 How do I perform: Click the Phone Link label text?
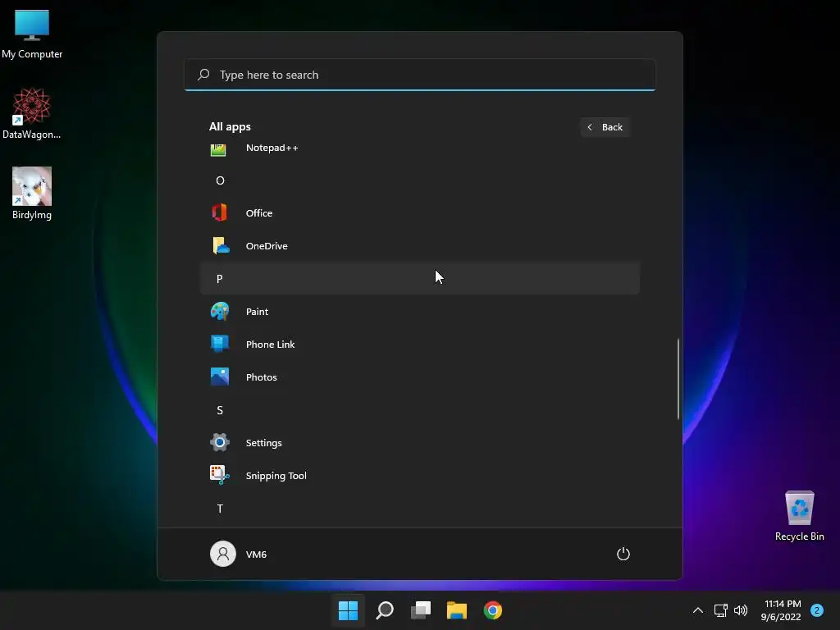click(270, 345)
